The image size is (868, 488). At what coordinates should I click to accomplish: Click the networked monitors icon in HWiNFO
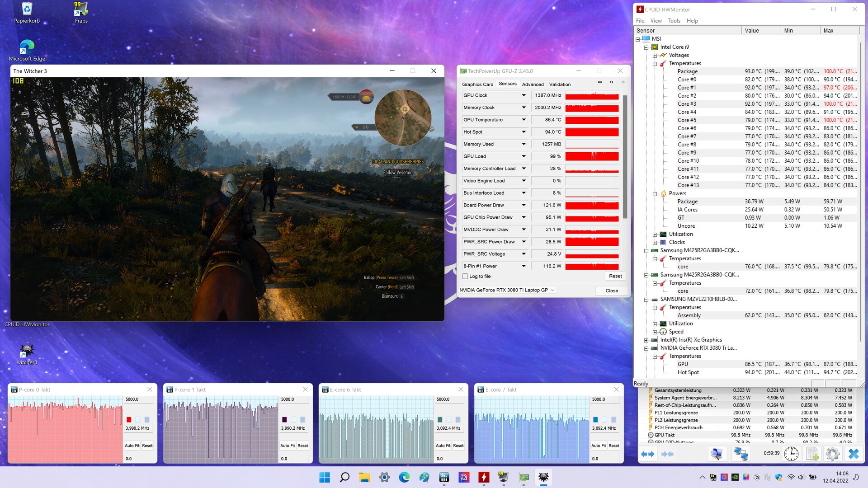pos(741,454)
